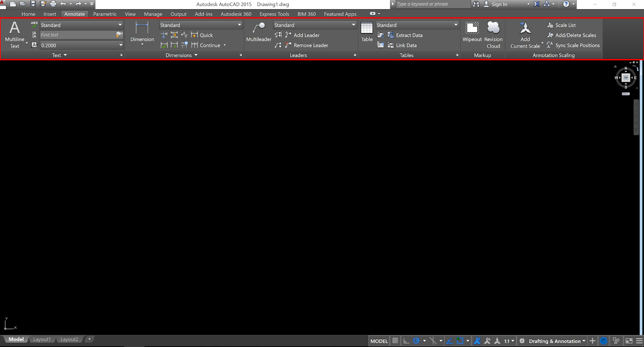Viewport: 644px width, 347px height.
Task: Open the text height 0.2000 dropdown
Action: [82, 46]
